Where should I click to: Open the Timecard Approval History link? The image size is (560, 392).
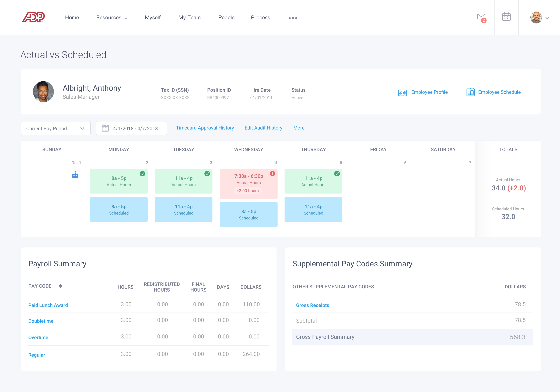[x=205, y=128]
